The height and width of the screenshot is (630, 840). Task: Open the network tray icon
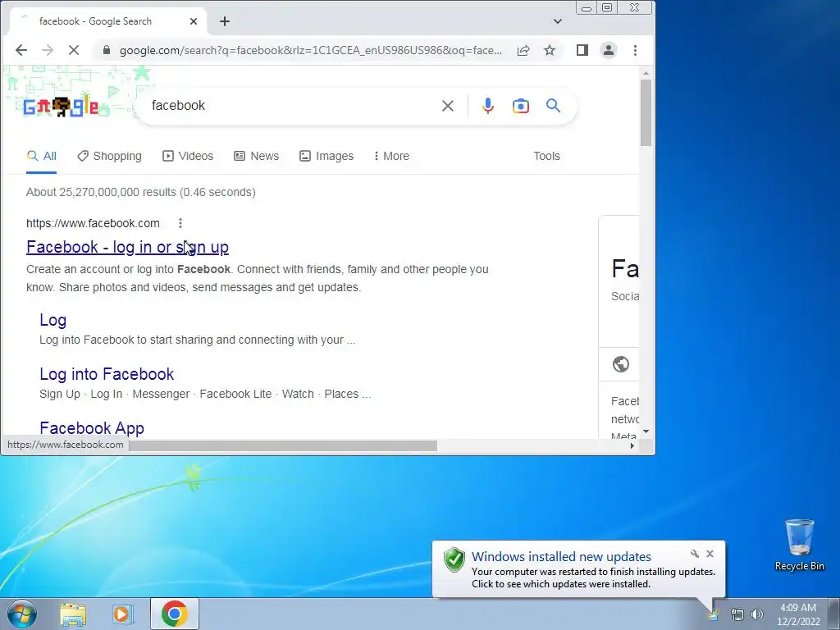point(737,614)
